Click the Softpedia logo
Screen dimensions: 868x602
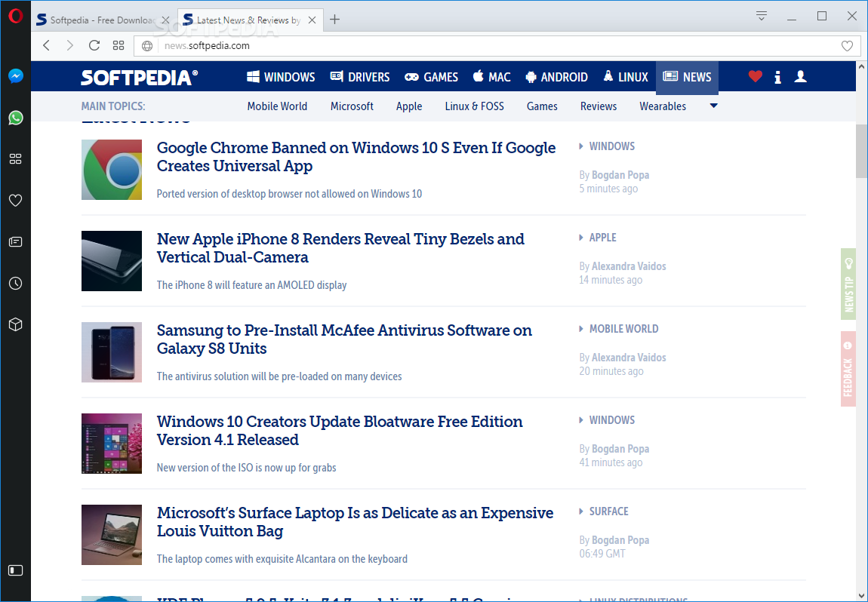(x=139, y=77)
